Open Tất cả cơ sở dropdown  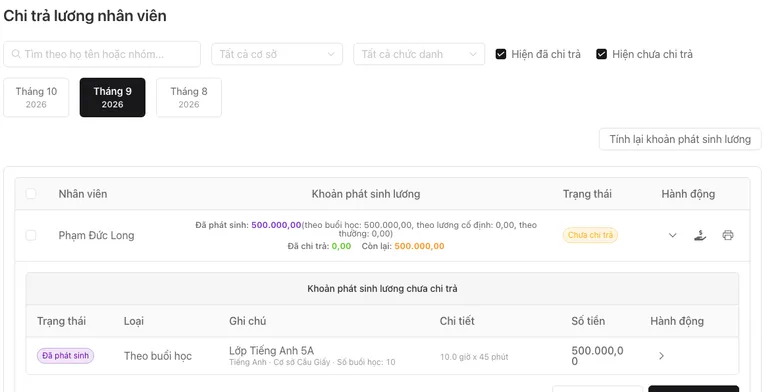point(277,54)
